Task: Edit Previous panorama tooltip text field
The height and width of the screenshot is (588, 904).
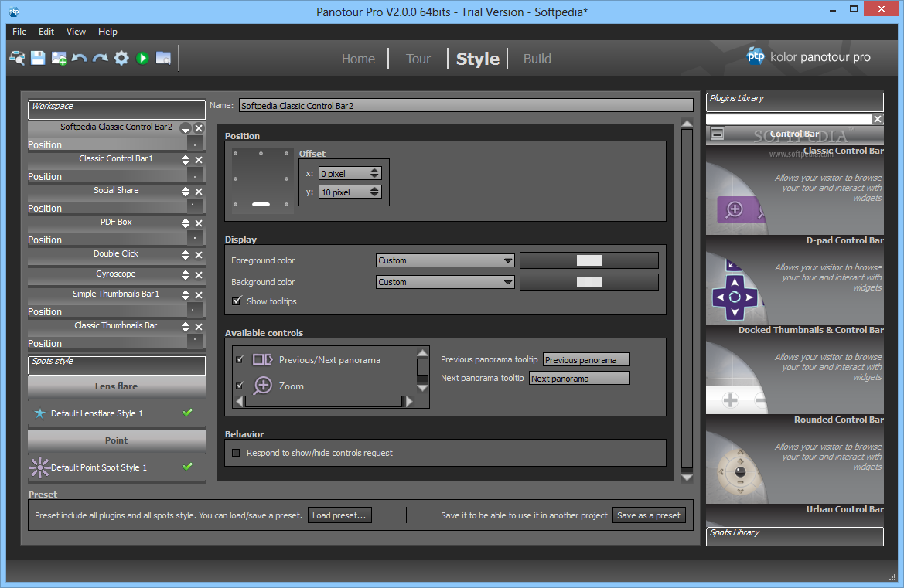Action: tap(586, 360)
